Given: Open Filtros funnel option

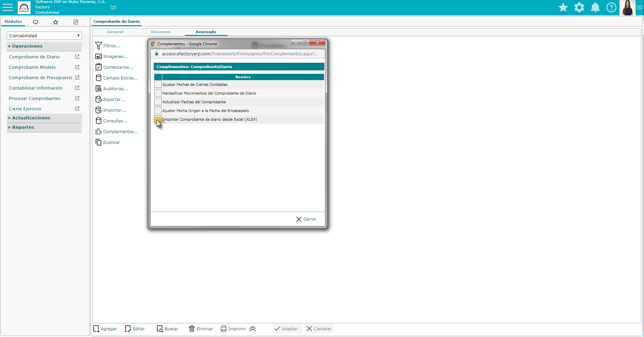Looking at the screenshot, I should point(108,46).
